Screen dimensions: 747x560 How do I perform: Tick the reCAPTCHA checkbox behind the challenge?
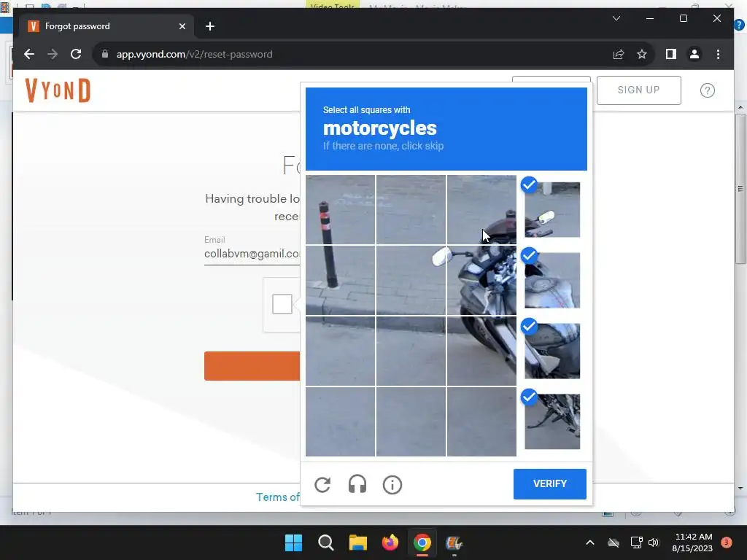pyautogui.click(x=282, y=304)
